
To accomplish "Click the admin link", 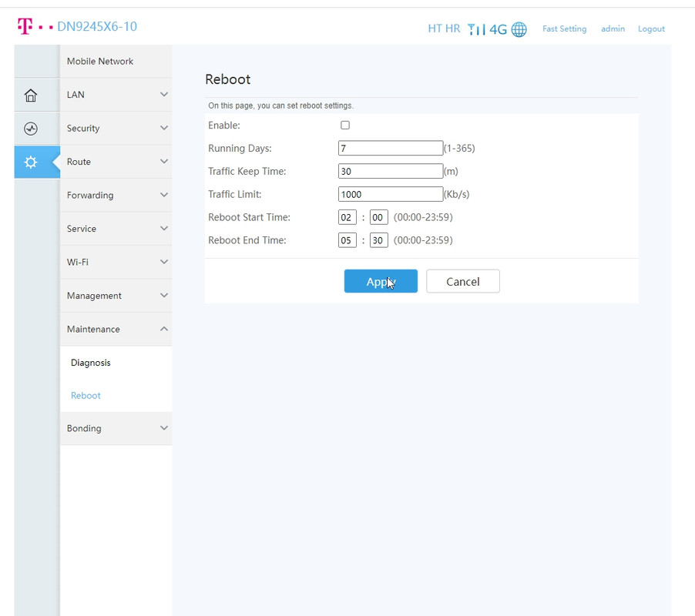I will pos(613,28).
